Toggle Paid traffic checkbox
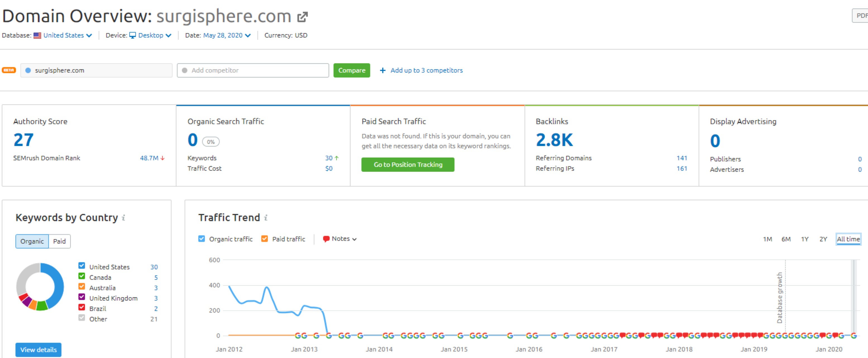 coord(264,239)
